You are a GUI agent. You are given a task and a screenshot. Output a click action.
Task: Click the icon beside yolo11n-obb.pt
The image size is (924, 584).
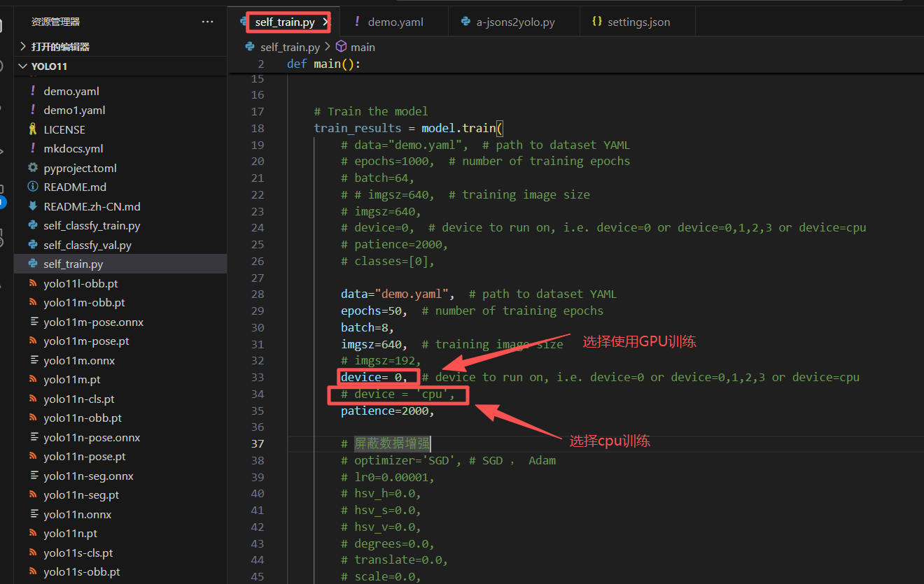[x=32, y=418]
